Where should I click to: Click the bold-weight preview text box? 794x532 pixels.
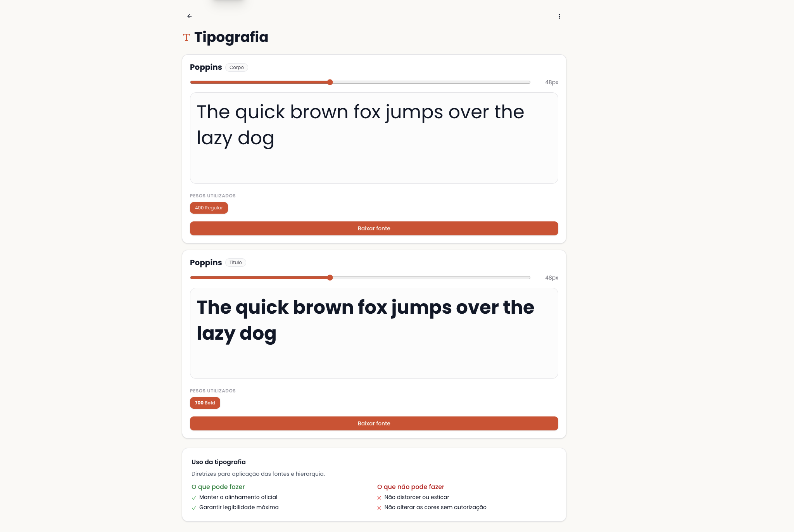(x=374, y=333)
